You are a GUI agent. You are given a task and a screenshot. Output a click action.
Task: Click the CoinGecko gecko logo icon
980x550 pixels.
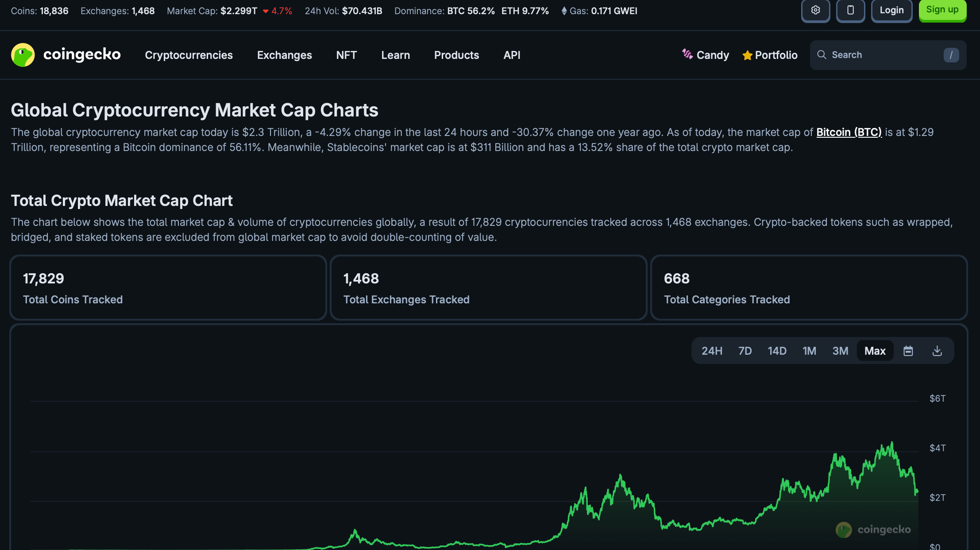coord(23,55)
